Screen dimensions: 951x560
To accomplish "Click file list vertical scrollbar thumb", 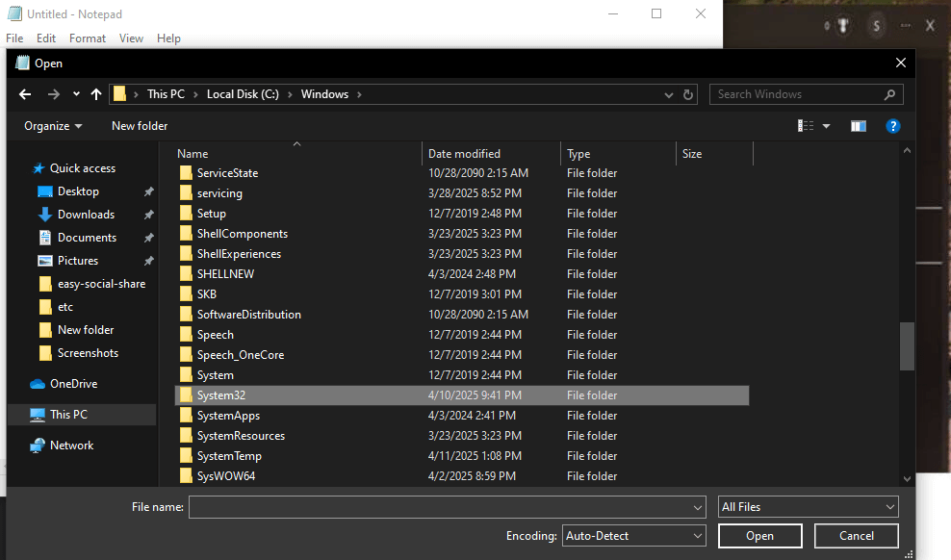I will tap(907, 346).
